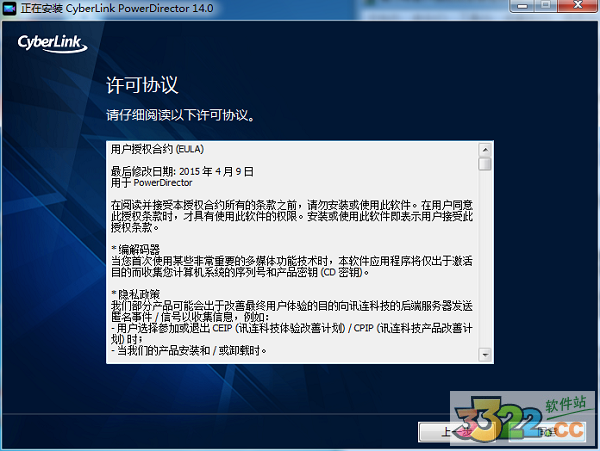The image size is (600, 451).
Task: Click the 上一步 back button
Action: click(457, 432)
